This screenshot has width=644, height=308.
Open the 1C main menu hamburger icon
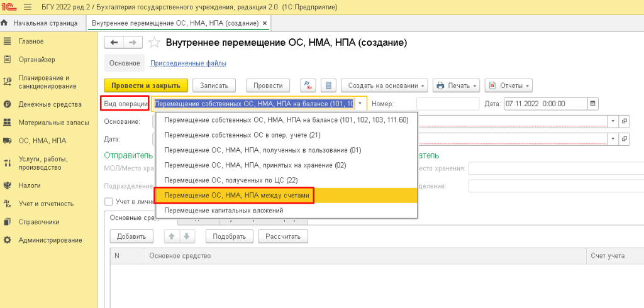28,7
